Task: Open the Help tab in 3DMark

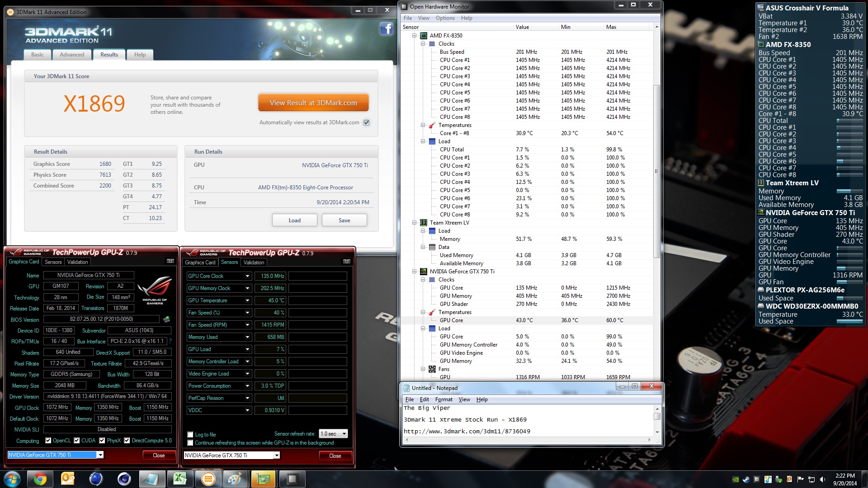Action: coord(140,55)
